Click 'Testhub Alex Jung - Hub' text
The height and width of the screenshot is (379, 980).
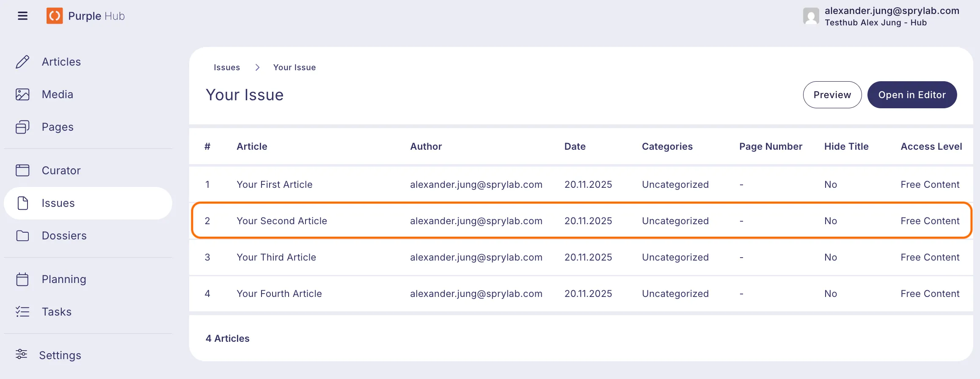point(876,22)
